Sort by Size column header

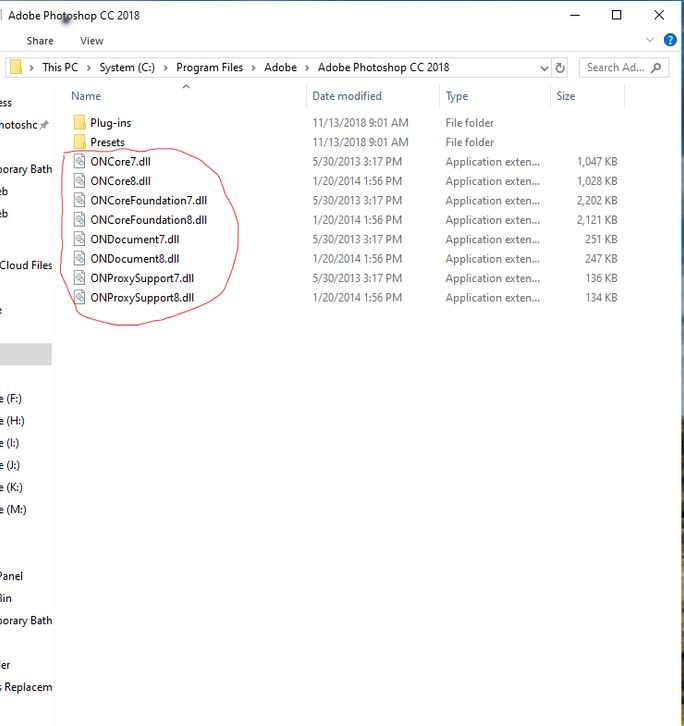(x=565, y=96)
